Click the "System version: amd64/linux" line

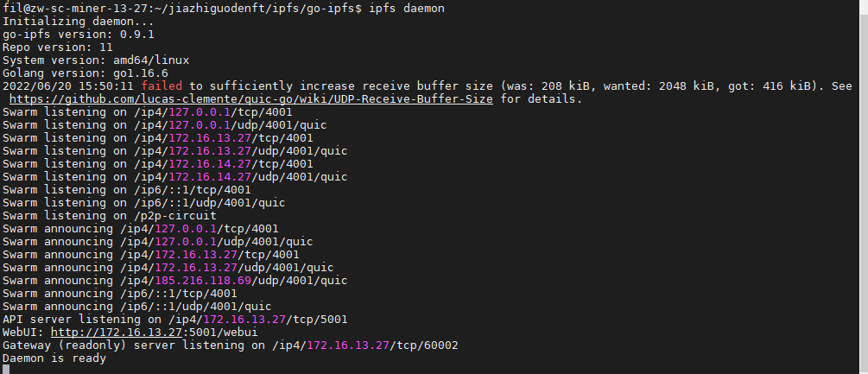tap(96, 60)
